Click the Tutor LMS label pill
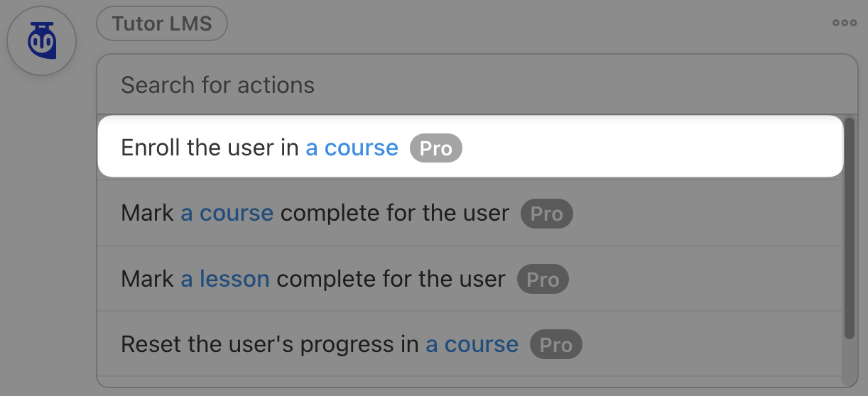Viewport: 868px width, 396px height. (162, 23)
